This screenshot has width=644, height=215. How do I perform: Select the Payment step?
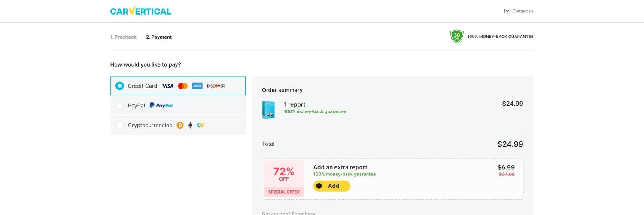pos(159,37)
